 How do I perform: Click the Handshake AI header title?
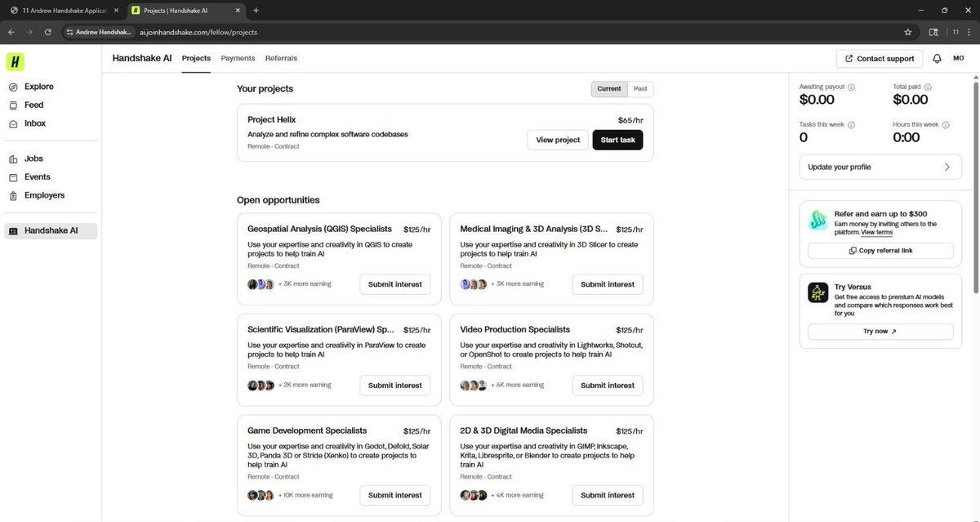click(x=142, y=59)
